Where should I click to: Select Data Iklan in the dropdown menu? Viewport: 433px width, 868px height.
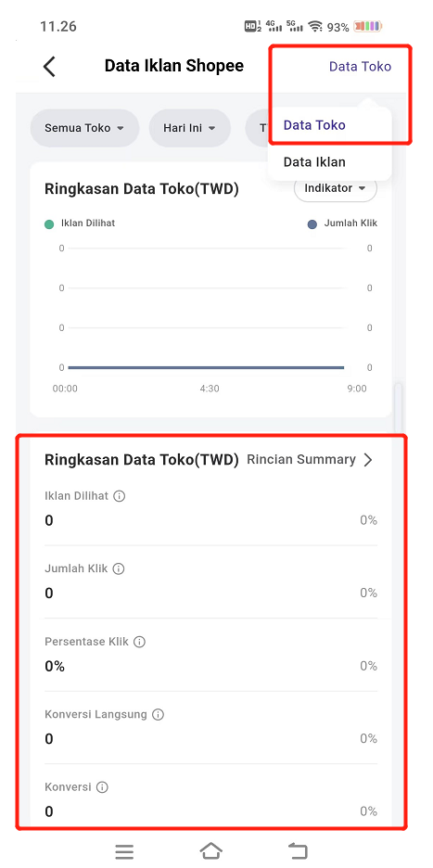(x=314, y=162)
